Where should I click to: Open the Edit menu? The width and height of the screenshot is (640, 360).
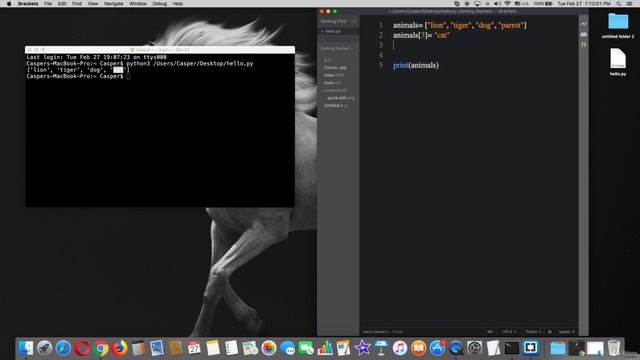pyautogui.click(x=62, y=4)
